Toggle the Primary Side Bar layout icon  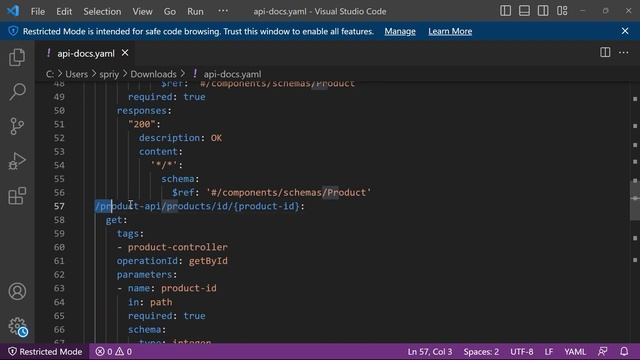click(505, 11)
